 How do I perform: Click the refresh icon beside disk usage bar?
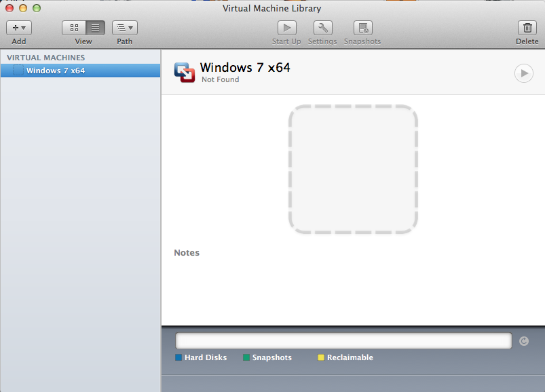pos(523,341)
